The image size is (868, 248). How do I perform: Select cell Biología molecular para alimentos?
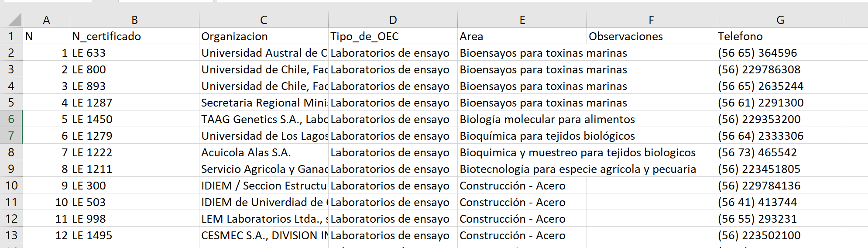522,119
